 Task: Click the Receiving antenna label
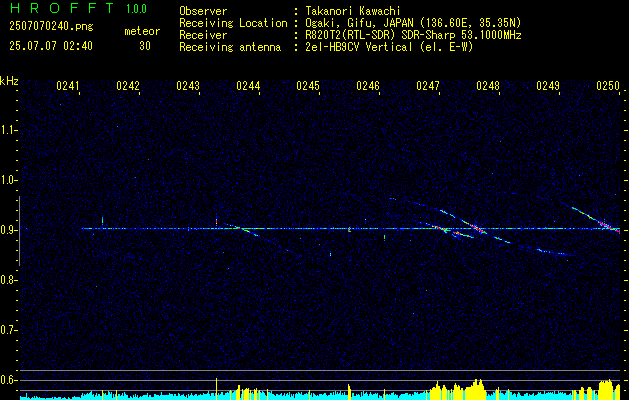(230, 47)
